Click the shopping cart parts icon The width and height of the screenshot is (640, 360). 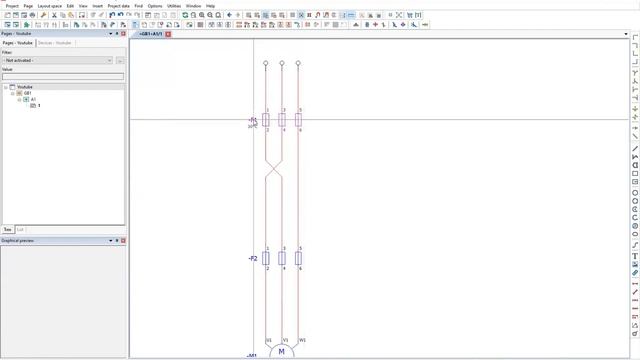tap(410, 15)
